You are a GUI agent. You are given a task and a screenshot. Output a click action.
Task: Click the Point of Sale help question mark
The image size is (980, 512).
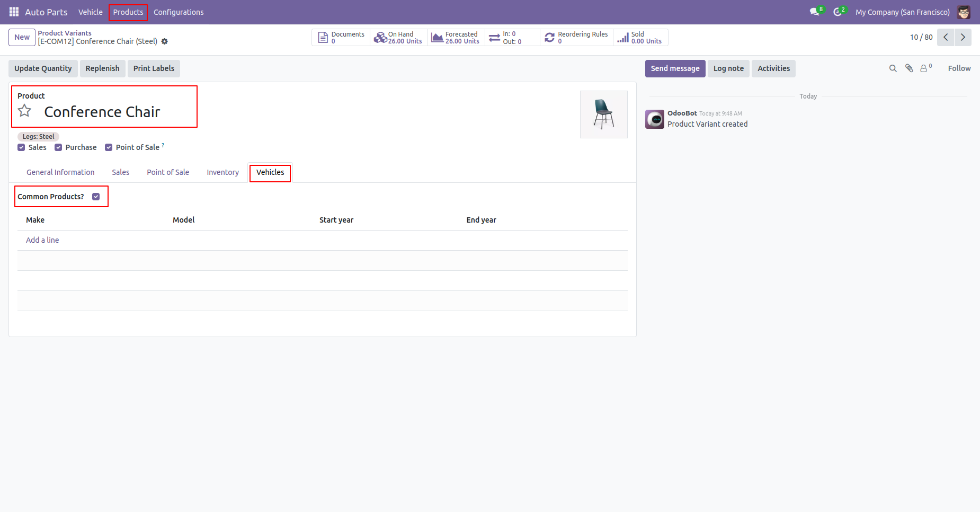point(163,145)
